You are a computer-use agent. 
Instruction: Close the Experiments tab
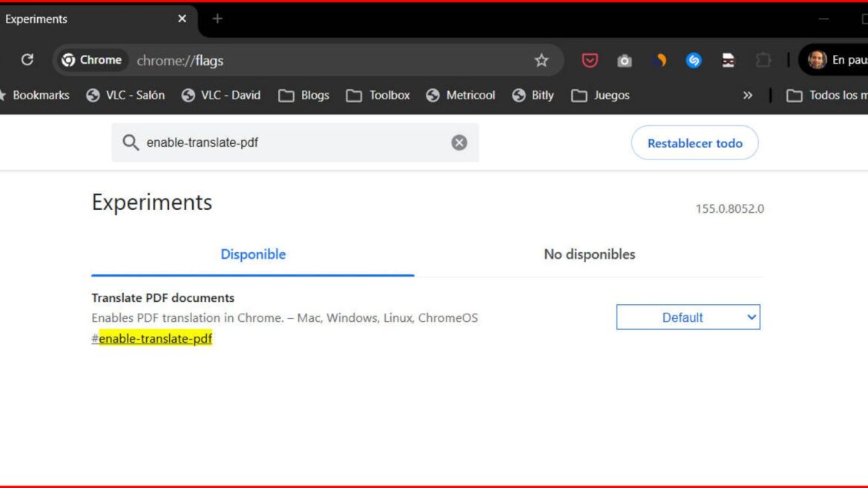[x=182, y=19]
